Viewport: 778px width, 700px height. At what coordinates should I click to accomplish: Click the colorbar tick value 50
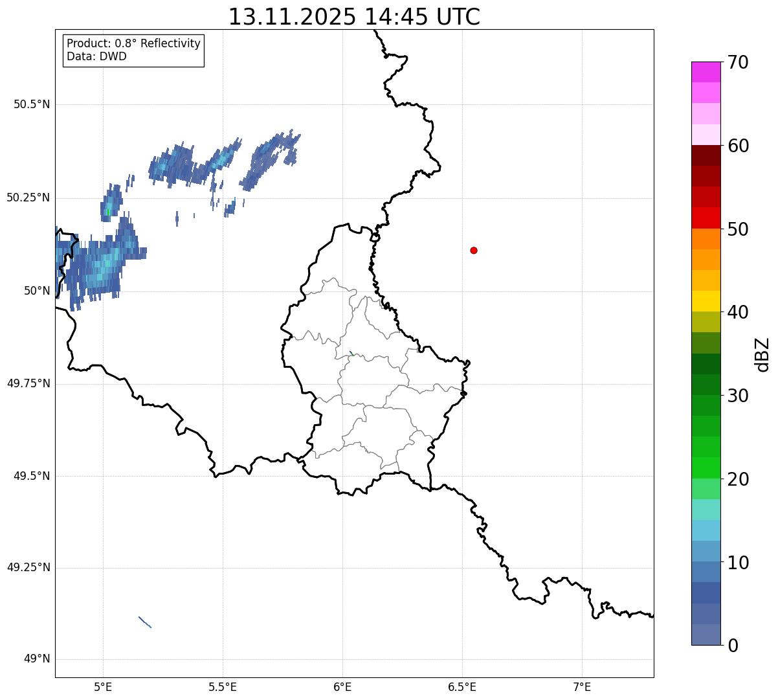[738, 229]
